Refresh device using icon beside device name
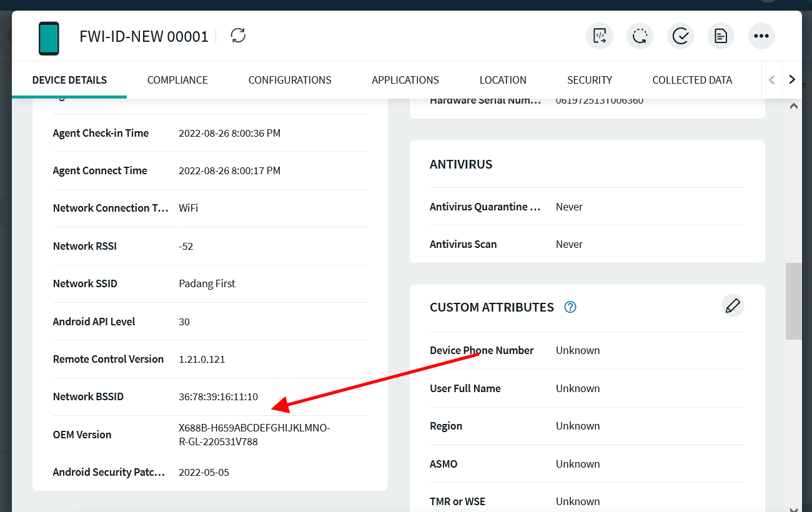 click(x=238, y=36)
